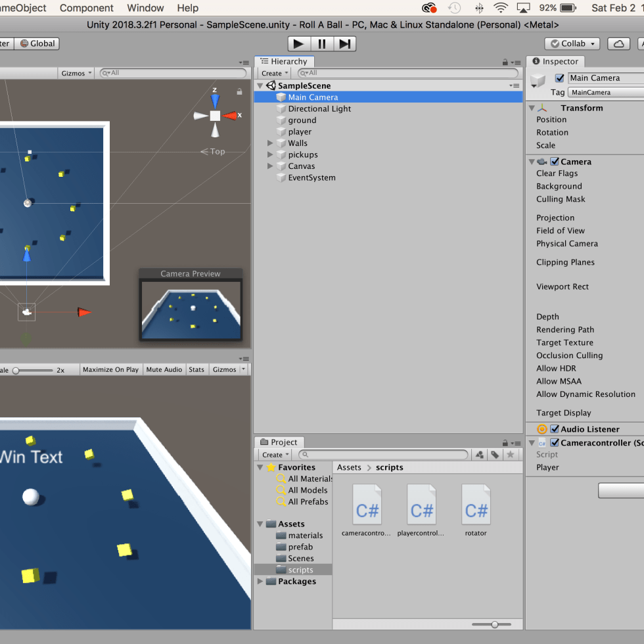644x644 pixels.
Task: Open the cloud Services button
Action: coord(618,43)
